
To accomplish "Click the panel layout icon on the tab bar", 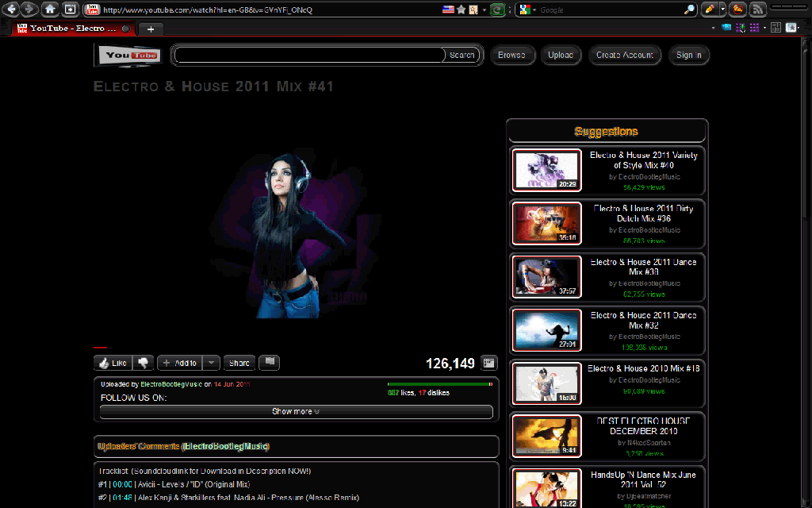I will pyautogui.click(x=776, y=28).
